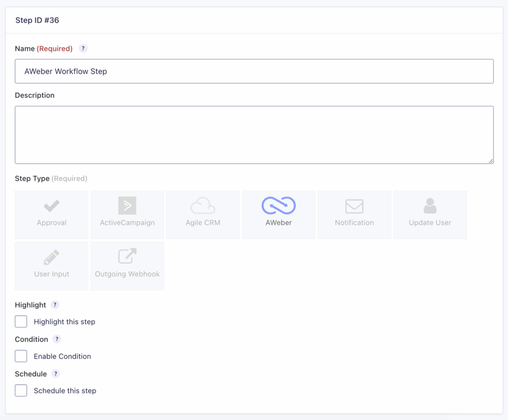Screen dimensions: 508x420
Task: Enable the Highlight this step checkbox
Action: pyautogui.click(x=21, y=321)
